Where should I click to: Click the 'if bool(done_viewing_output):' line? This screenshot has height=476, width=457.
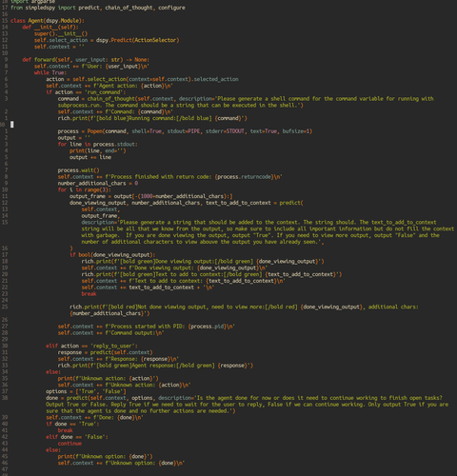(x=112, y=255)
